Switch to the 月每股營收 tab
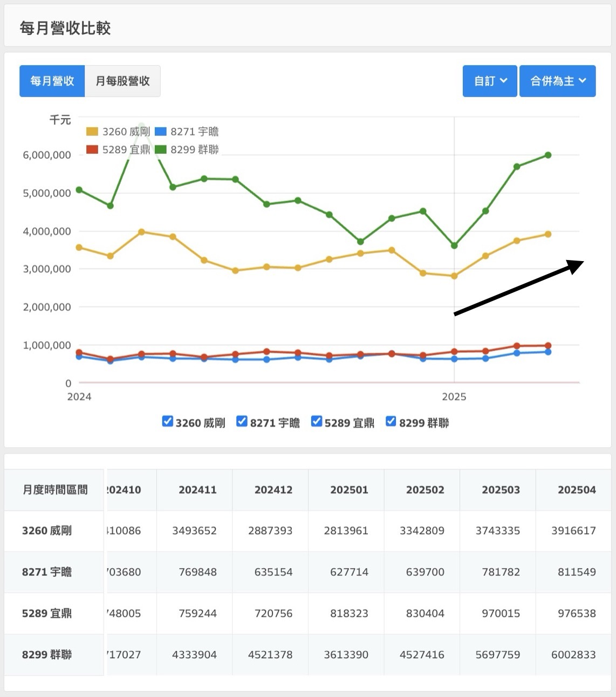 [122, 81]
